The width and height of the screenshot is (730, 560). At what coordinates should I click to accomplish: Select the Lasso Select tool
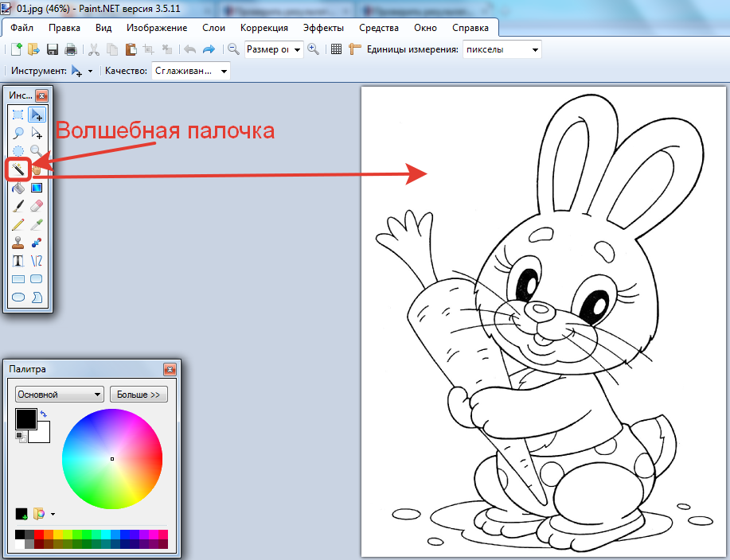click(18, 133)
